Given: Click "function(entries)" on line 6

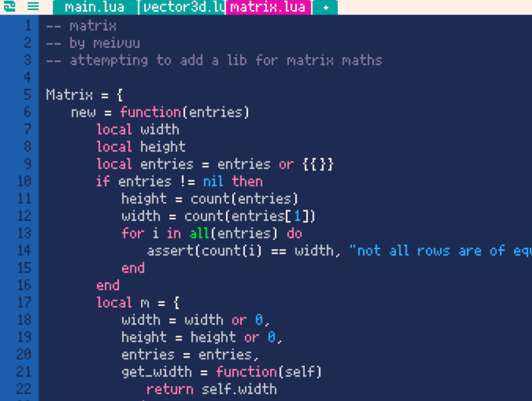Looking at the screenshot, I should (185, 112).
